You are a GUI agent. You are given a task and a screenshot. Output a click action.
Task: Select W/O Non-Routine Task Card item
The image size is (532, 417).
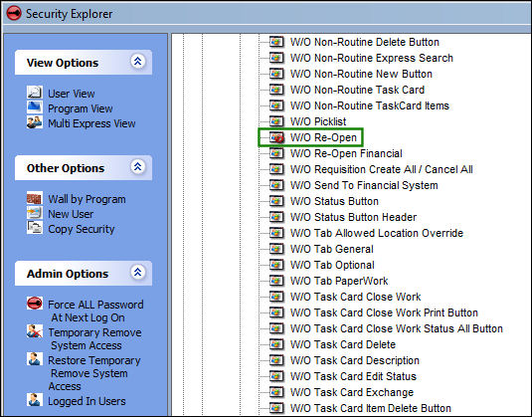[x=357, y=90]
